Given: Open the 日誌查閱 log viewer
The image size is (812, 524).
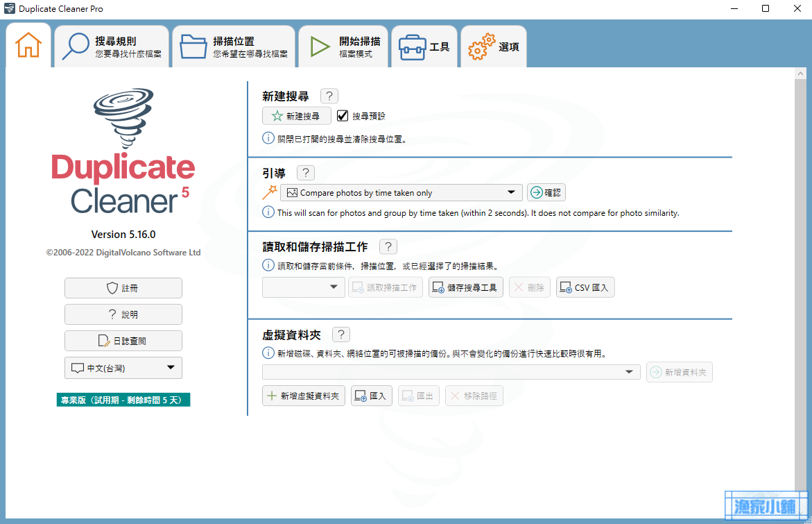Looking at the screenshot, I should [x=123, y=341].
